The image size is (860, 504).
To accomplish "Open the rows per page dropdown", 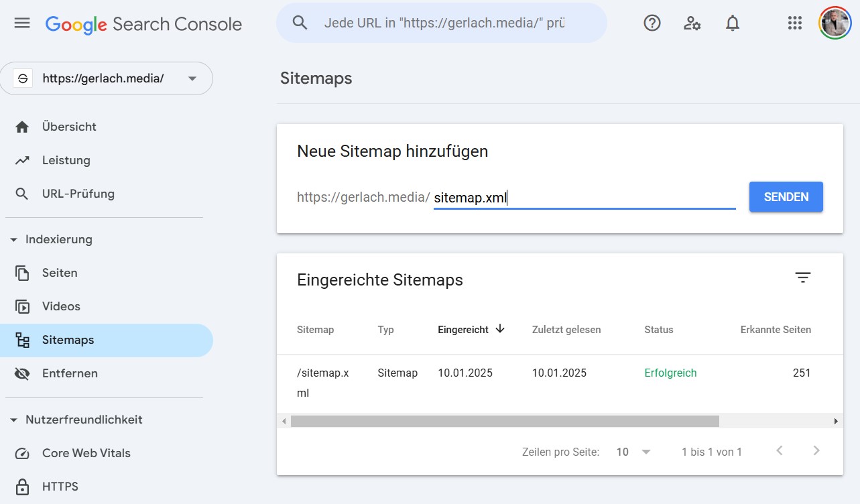I will coord(633,452).
